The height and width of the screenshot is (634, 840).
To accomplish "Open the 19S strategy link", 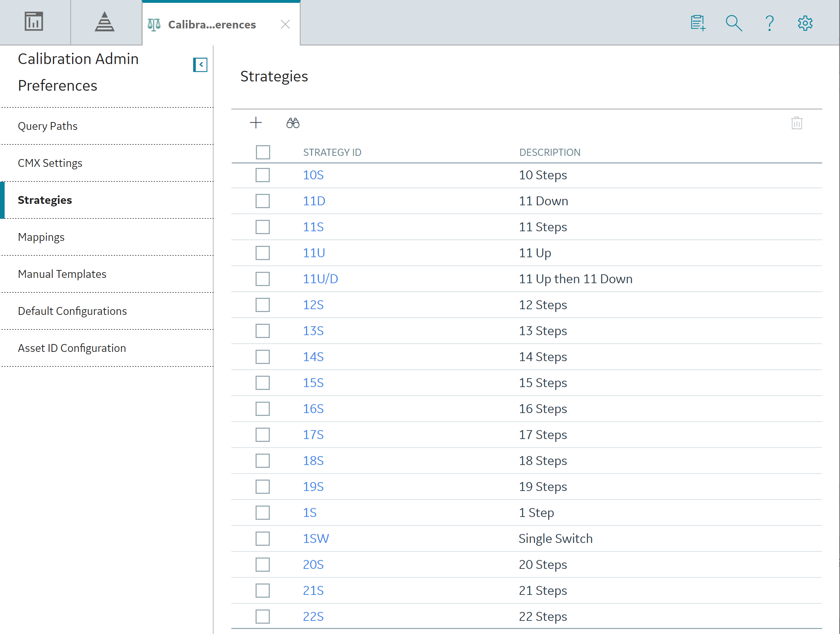I will [x=313, y=487].
